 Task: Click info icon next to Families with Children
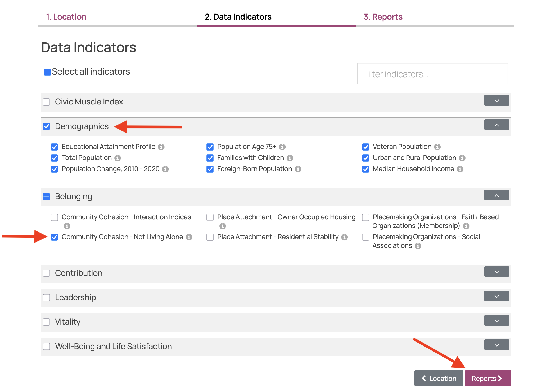290,158
